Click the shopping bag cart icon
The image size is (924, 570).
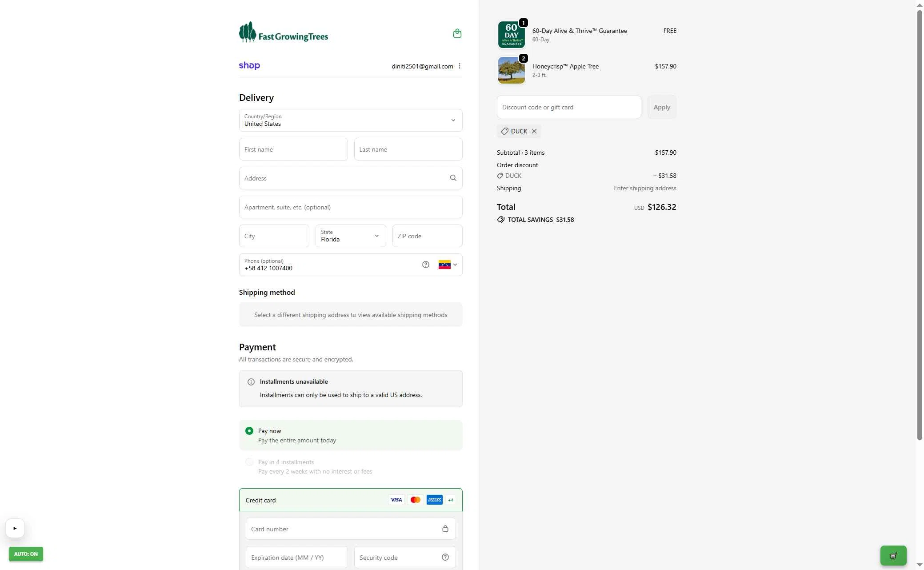click(457, 34)
